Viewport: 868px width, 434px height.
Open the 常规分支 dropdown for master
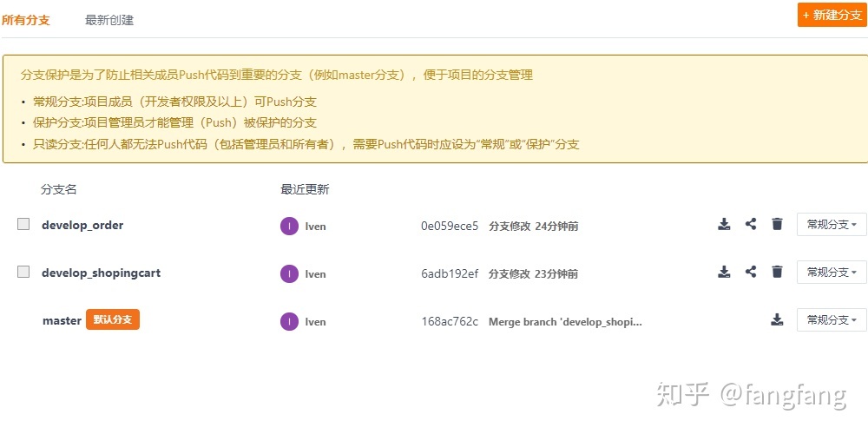coord(832,319)
